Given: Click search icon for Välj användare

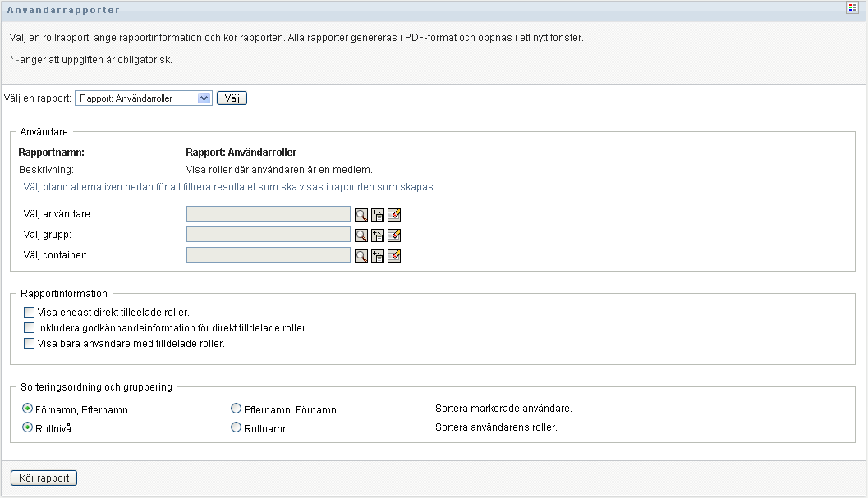Looking at the screenshot, I should pos(361,215).
